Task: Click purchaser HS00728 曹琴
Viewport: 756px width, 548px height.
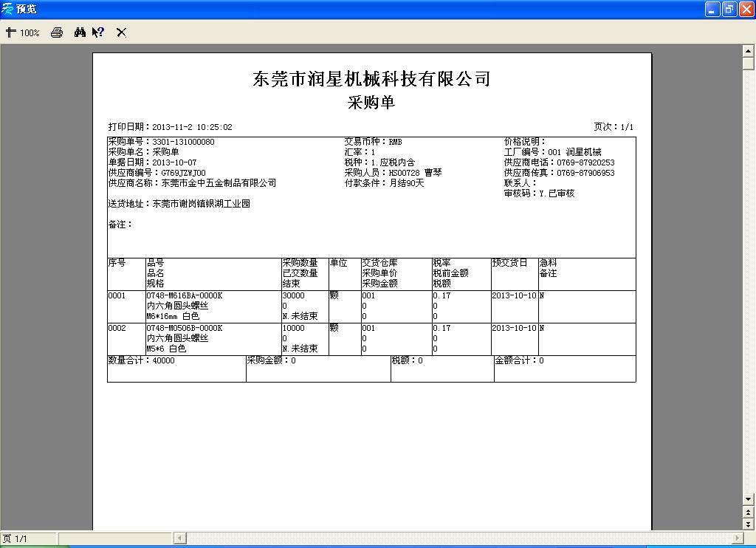Action: pyautogui.click(x=415, y=173)
